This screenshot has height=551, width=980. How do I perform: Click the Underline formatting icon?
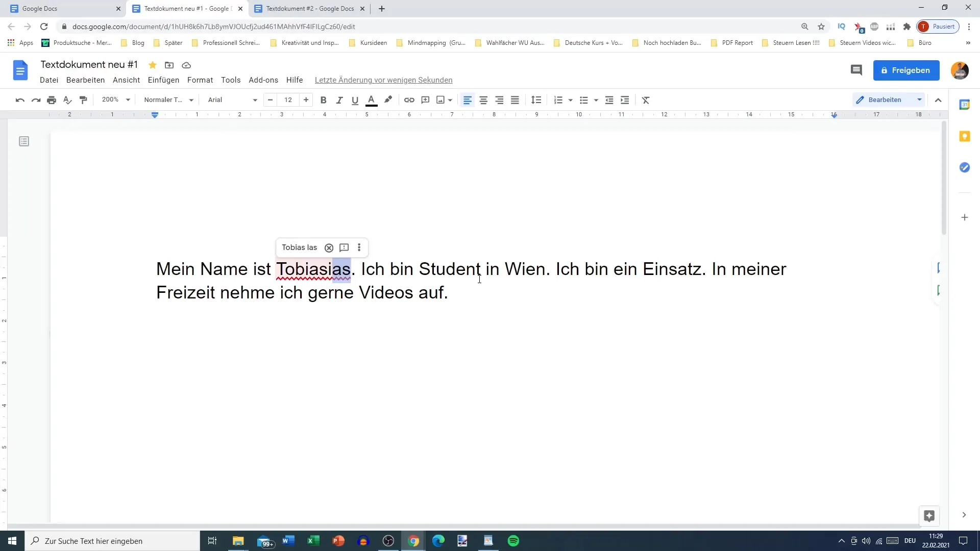pos(355,99)
